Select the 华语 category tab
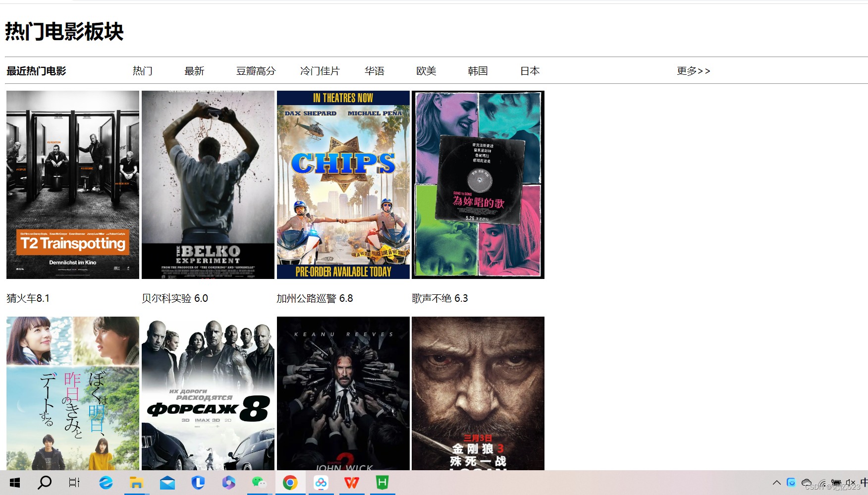 pyautogui.click(x=375, y=71)
